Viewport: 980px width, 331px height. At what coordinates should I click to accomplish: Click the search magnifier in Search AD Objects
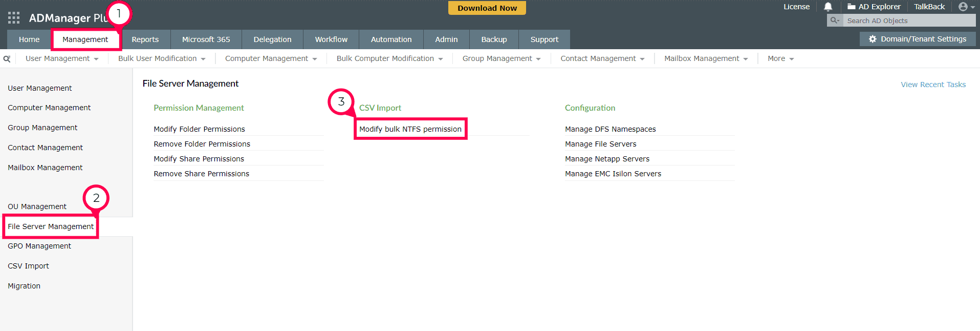(835, 20)
